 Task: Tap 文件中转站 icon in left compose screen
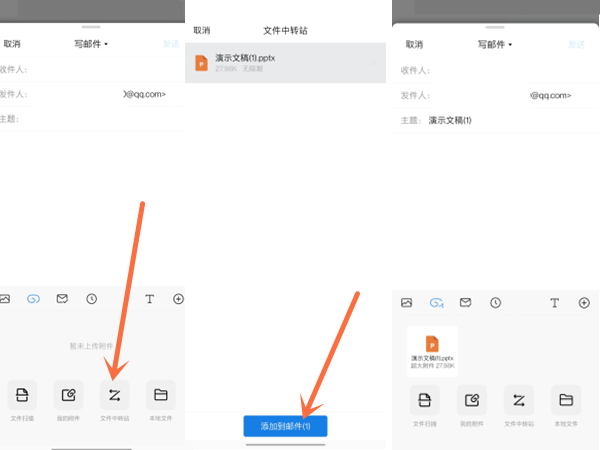(115, 394)
